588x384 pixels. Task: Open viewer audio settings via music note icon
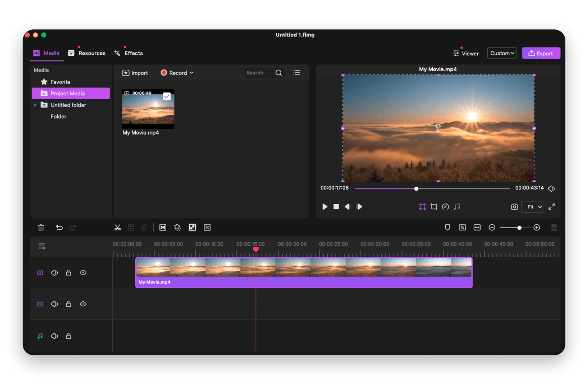point(457,207)
